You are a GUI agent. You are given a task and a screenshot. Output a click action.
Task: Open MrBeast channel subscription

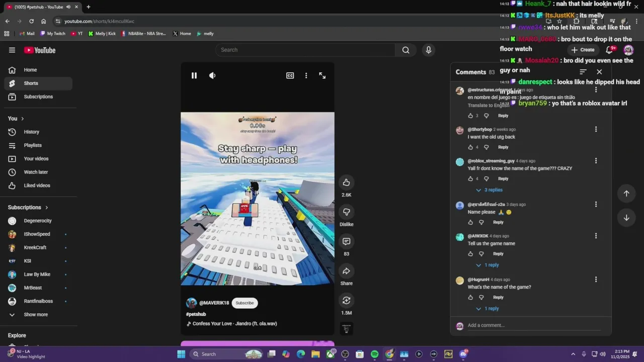click(x=38, y=288)
